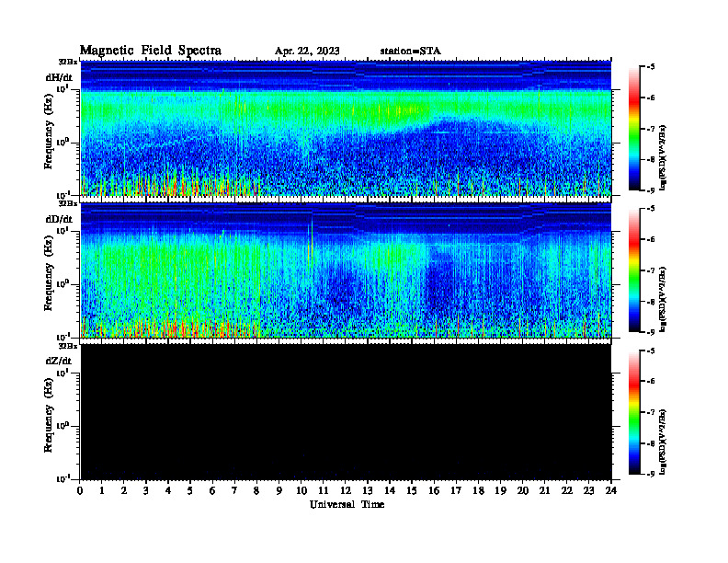Click hour "18" on the Universal Time axis
This screenshot has width=728, height=563.
pyautogui.click(x=478, y=490)
